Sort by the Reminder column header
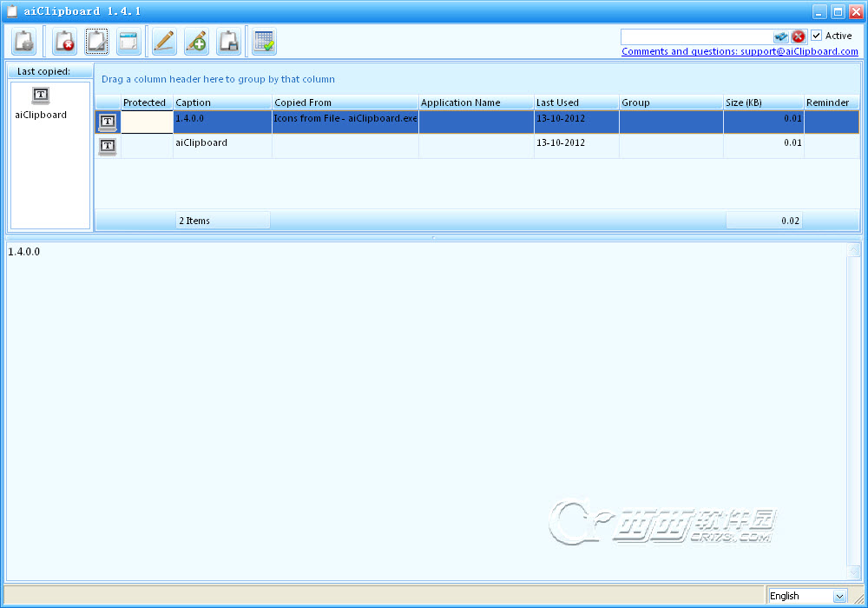The image size is (868, 608). coord(832,102)
